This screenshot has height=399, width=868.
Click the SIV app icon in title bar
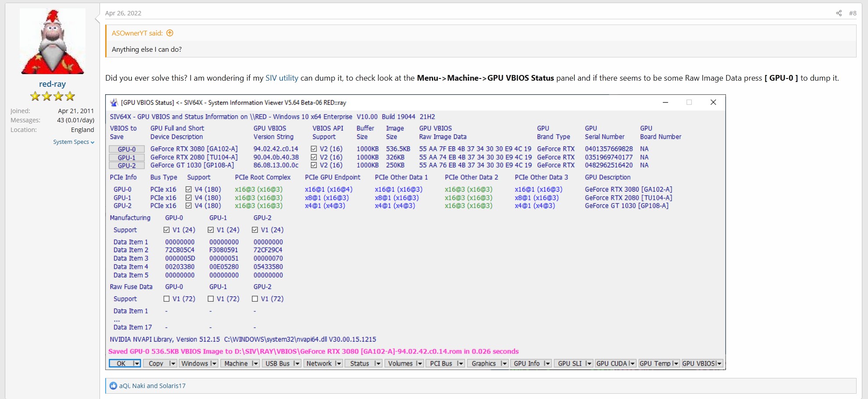pos(114,103)
